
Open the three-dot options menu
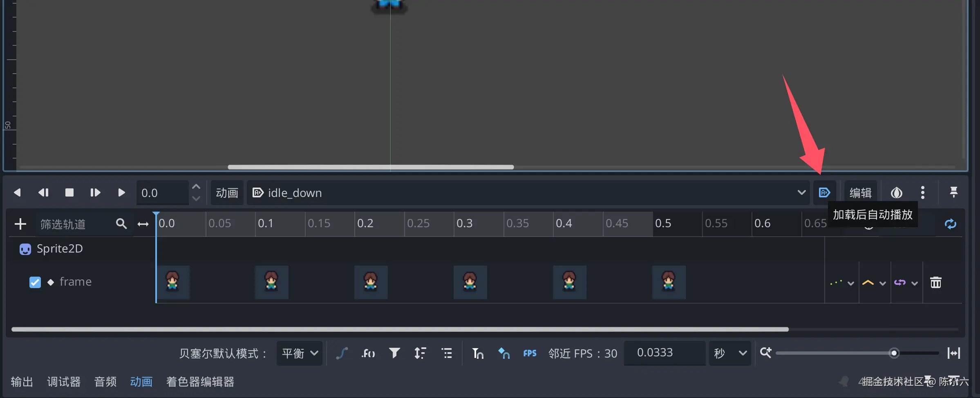[x=923, y=192]
